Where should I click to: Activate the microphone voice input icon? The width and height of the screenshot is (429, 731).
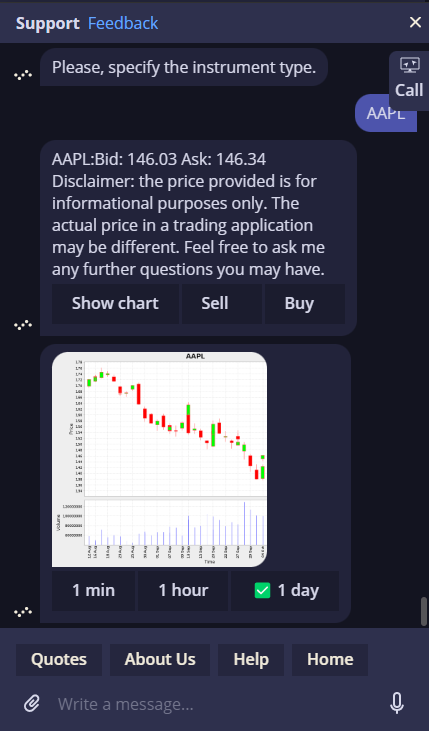(397, 703)
